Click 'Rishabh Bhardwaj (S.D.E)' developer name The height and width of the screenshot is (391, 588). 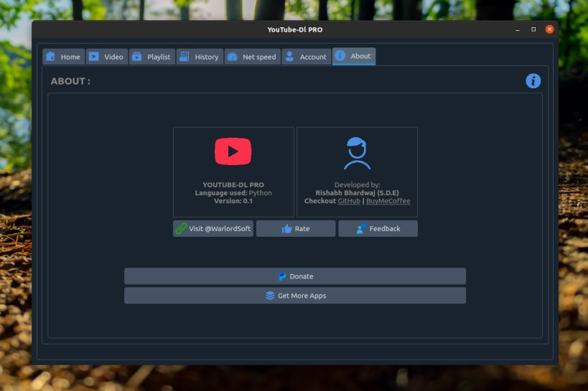pos(357,193)
